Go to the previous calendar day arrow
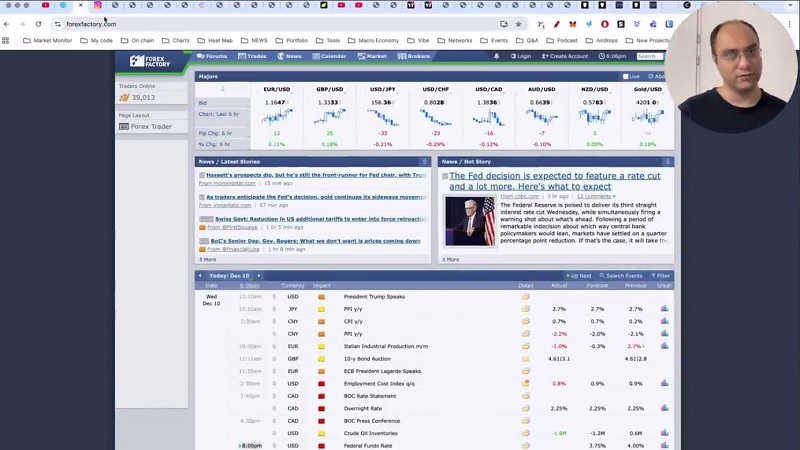This screenshot has width=800, height=450. pyautogui.click(x=200, y=275)
